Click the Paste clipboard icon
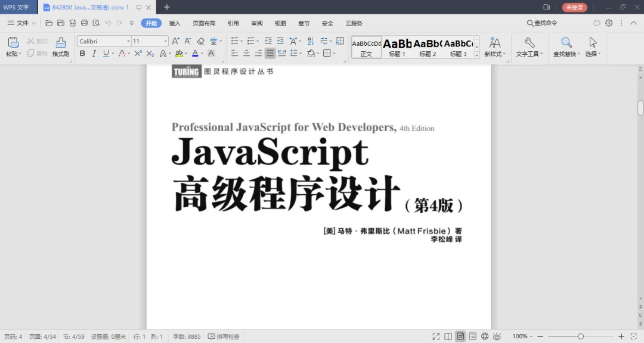Image resolution: width=644 pixels, height=343 pixels. click(x=13, y=43)
